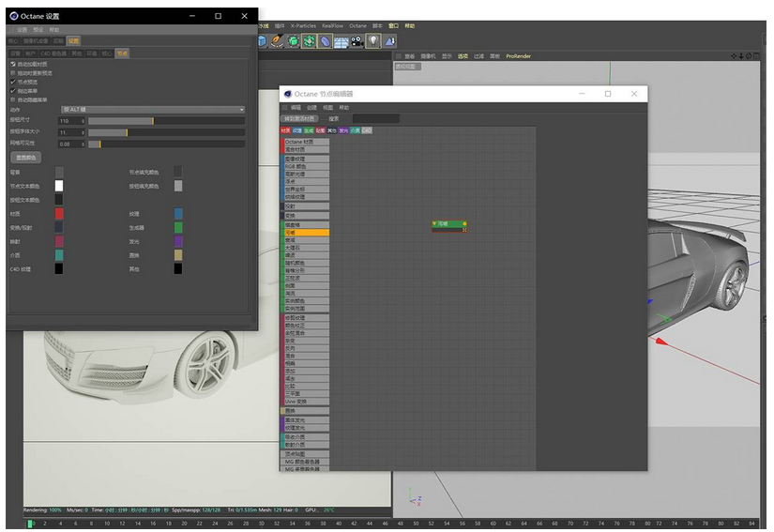The width and height of the screenshot is (774, 532).
Task: Open the 摄像机成像 tab
Action: pyautogui.click(x=36, y=41)
